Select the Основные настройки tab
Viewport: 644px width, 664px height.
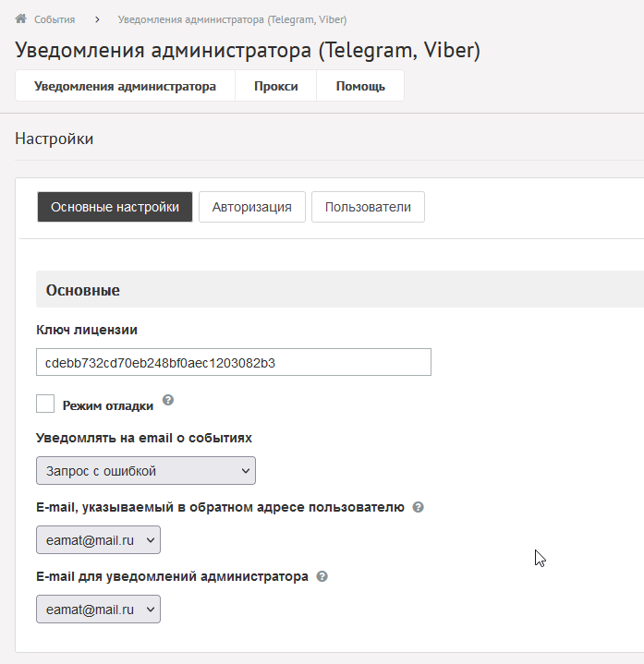click(x=115, y=207)
